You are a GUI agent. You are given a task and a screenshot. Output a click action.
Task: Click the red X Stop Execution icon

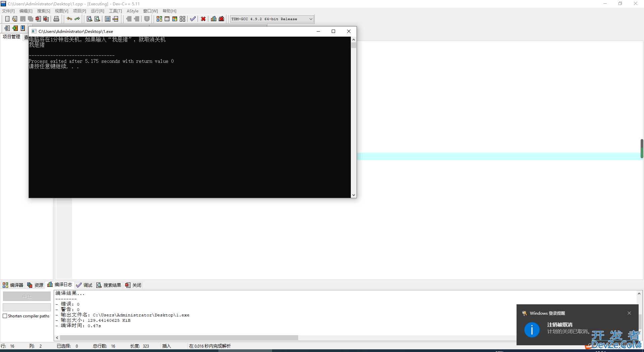tap(203, 19)
